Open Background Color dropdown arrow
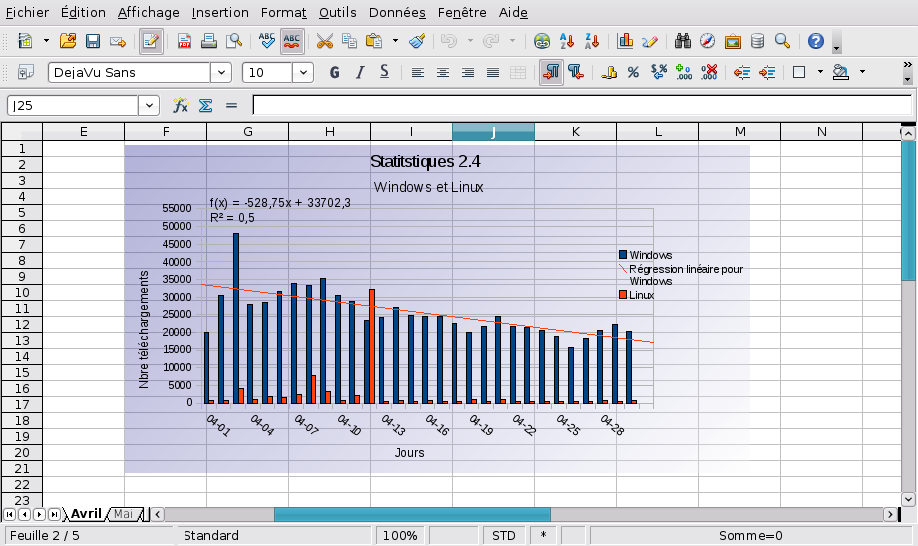The width and height of the screenshot is (918, 546). click(862, 72)
